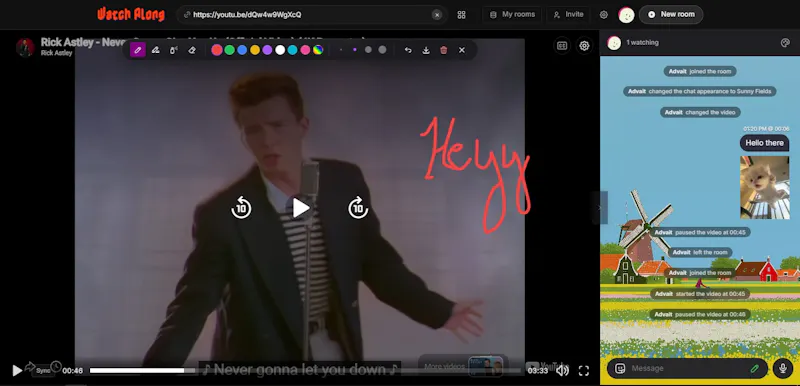
Task: Pick the cyan drawing color
Action: [292, 50]
